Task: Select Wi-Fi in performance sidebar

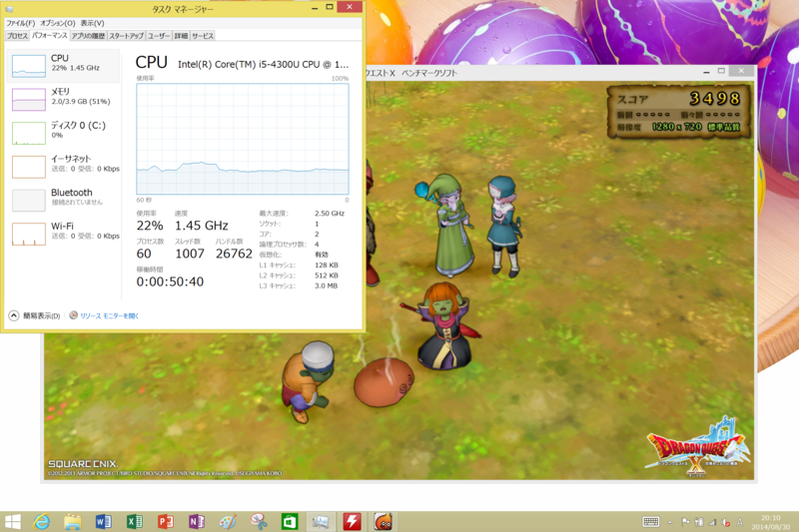Action: [63, 234]
